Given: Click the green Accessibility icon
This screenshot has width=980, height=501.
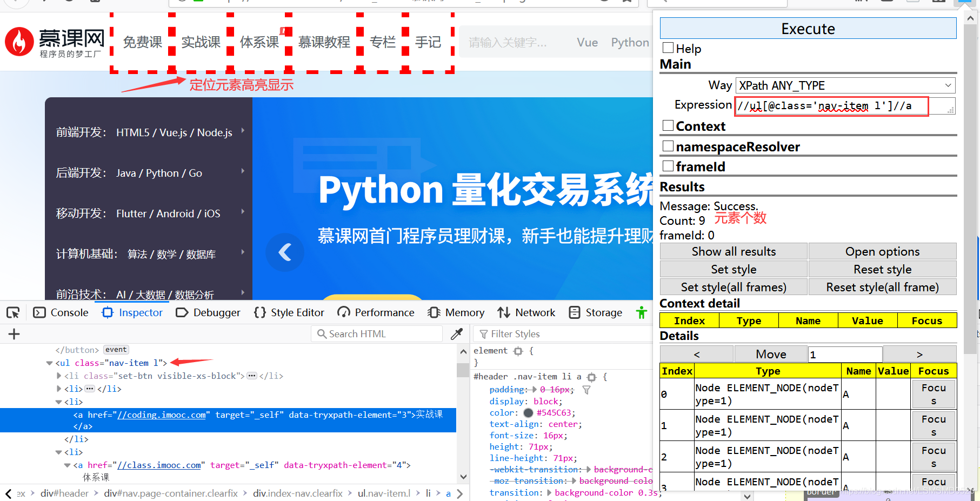Looking at the screenshot, I should point(641,312).
